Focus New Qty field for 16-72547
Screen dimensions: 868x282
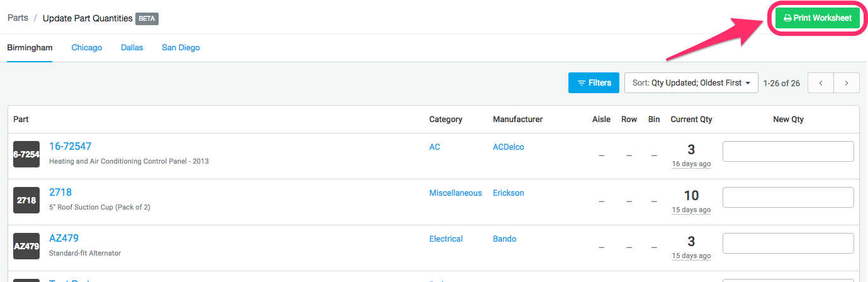pyautogui.click(x=788, y=152)
